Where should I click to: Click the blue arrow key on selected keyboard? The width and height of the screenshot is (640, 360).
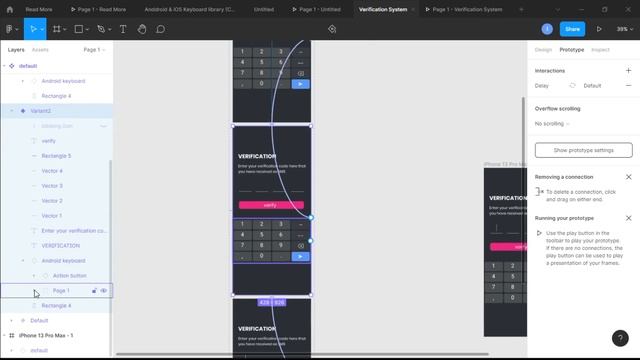coord(300,256)
